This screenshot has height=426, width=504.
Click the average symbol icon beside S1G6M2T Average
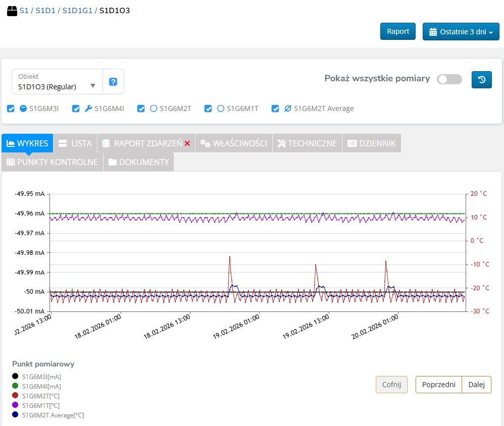(288, 109)
